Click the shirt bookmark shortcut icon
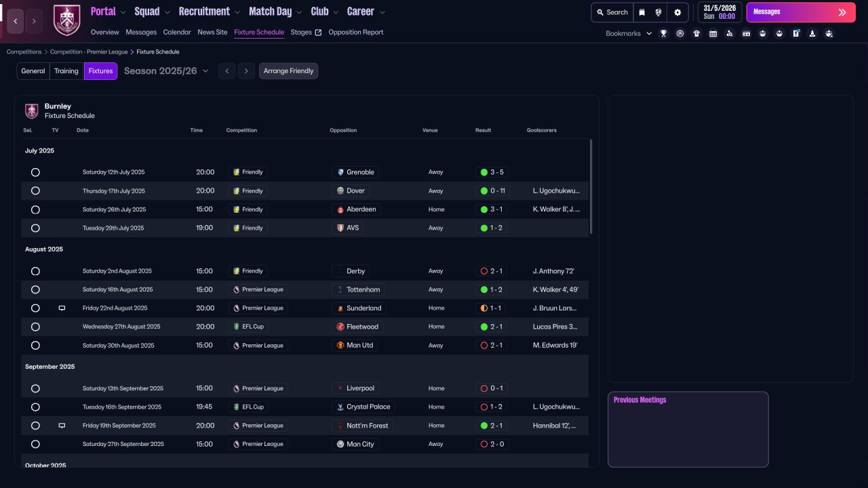Screen dimensions: 868x488 (696, 33)
